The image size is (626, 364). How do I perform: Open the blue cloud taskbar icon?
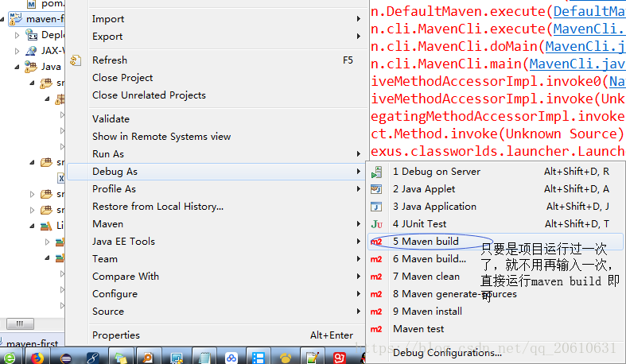(x=231, y=358)
